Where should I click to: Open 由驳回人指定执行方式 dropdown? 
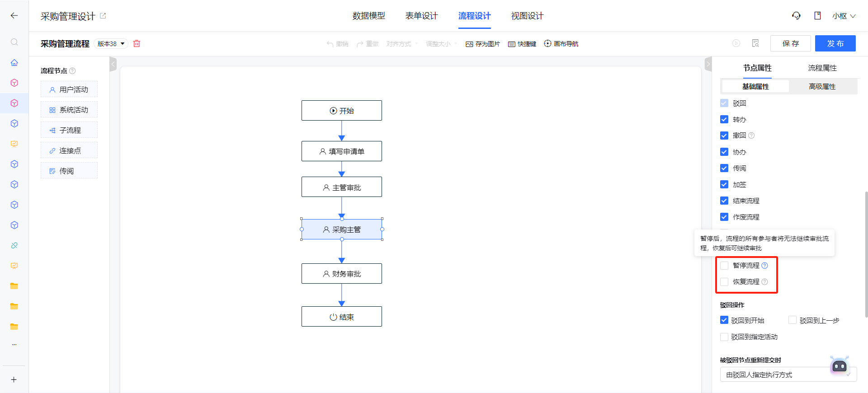pyautogui.click(x=788, y=374)
